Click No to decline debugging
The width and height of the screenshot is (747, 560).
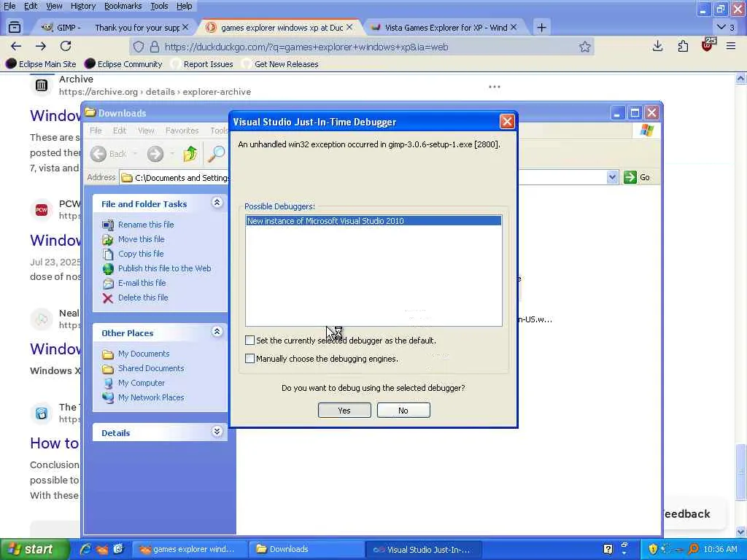click(x=403, y=411)
